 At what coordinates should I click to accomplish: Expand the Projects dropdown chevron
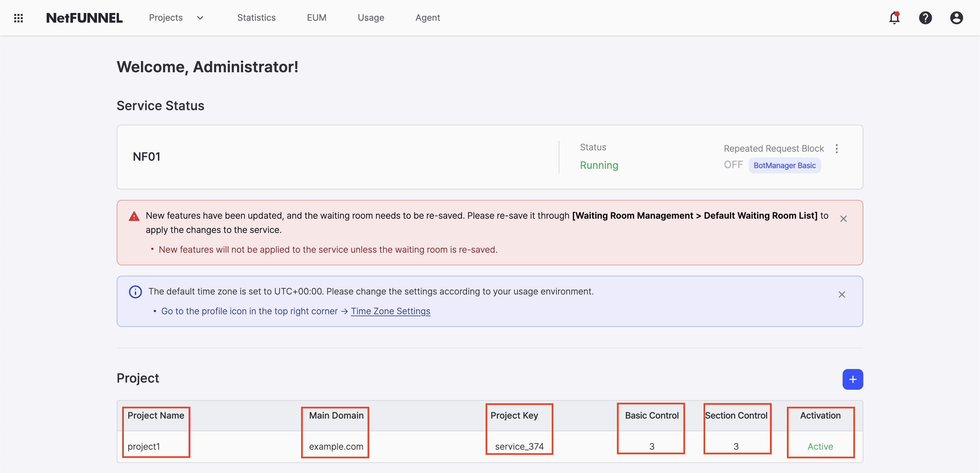point(200,18)
